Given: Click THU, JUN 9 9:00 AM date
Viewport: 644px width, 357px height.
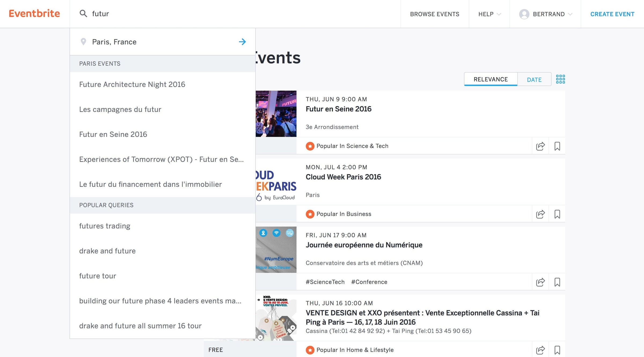Looking at the screenshot, I should (x=336, y=99).
